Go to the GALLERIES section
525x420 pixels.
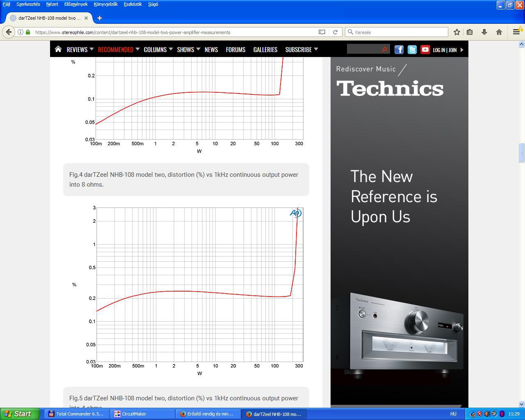[x=265, y=49]
